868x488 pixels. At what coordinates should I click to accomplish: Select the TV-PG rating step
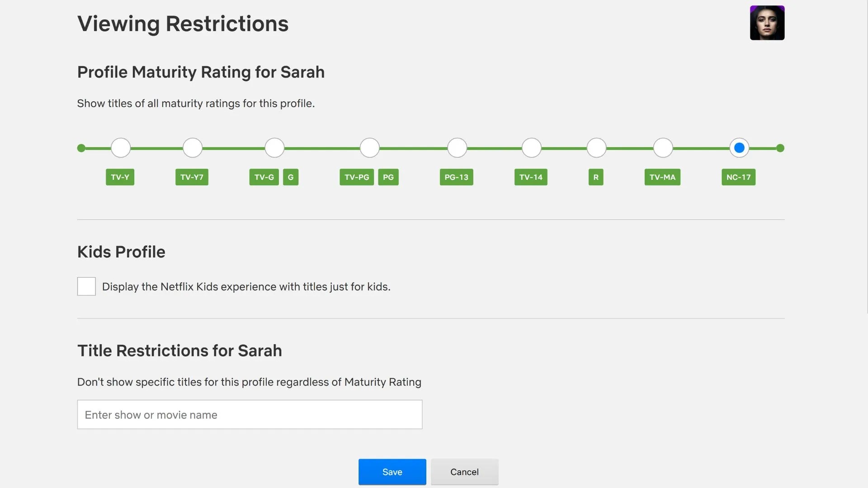pyautogui.click(x=369, y=147)
